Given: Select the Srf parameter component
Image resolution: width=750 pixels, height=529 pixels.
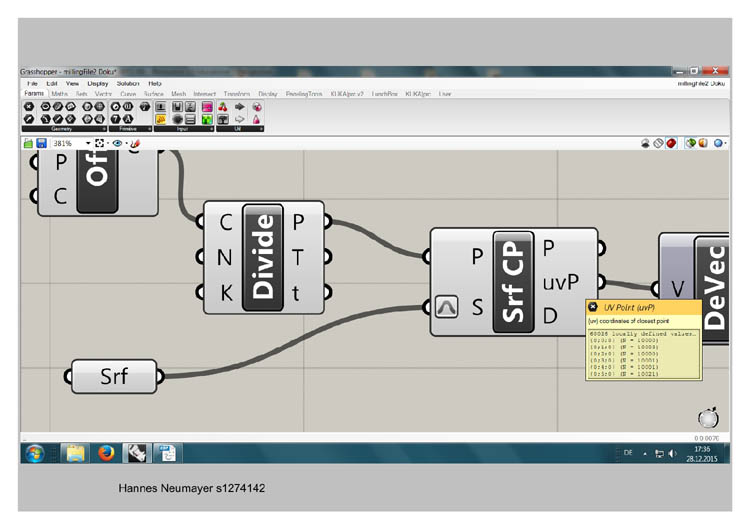Looking at the screenshot, I should coord(114,376).
